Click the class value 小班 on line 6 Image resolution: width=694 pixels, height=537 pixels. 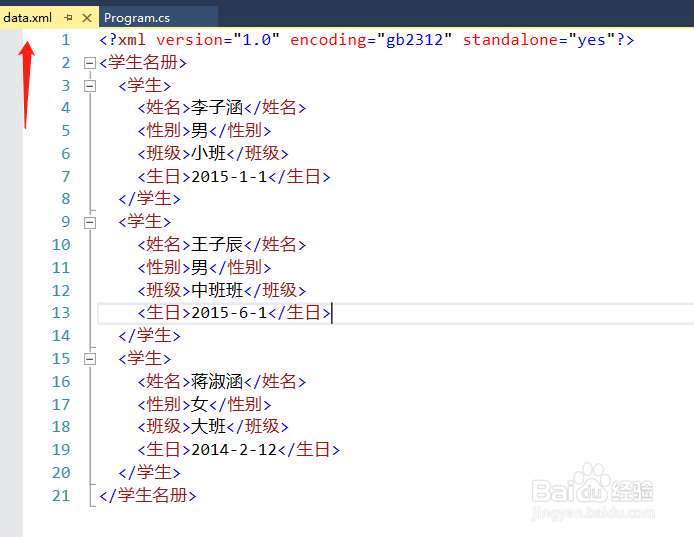208,153
